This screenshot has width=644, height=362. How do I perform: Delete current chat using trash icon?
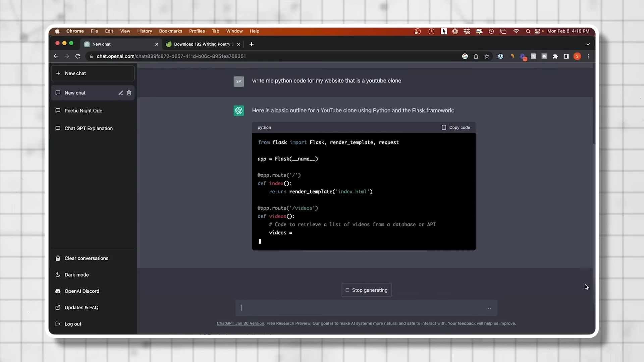pos(129,93)
